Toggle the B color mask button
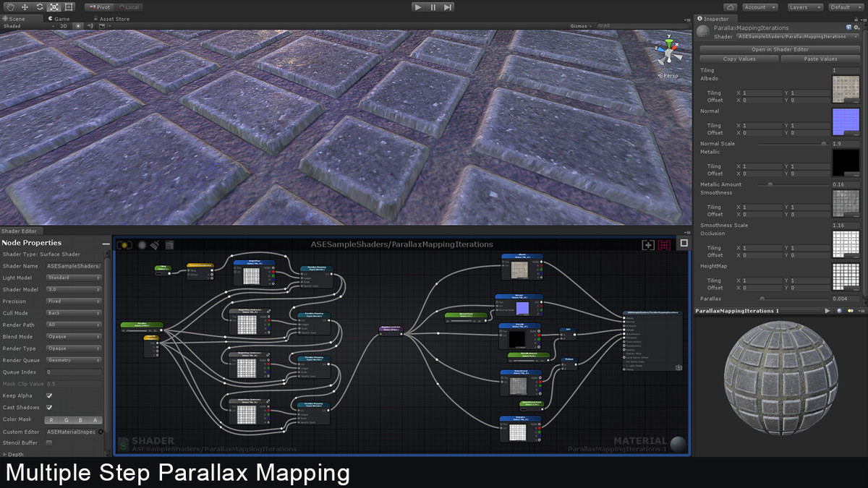The height and width of the screenshot is (488, 868). coord(81,419)
